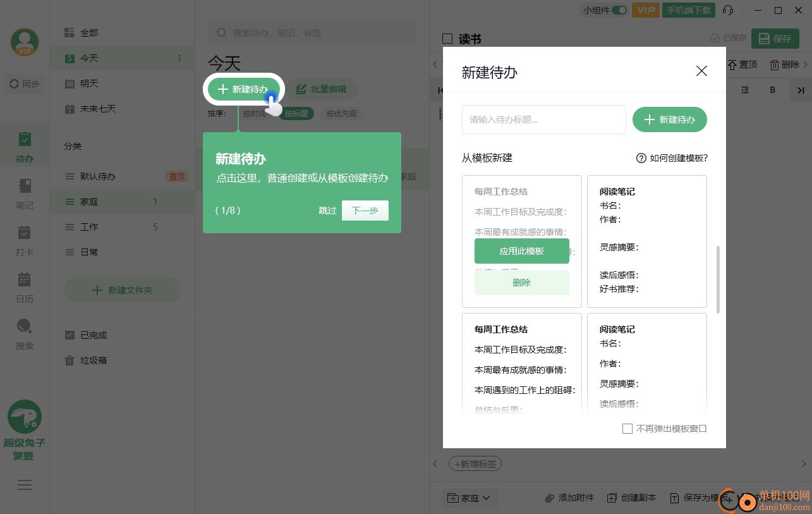Click 应用此模板 on the template card
The height and width of the screenshot is (514, 812).
click(x=522, y=251)
